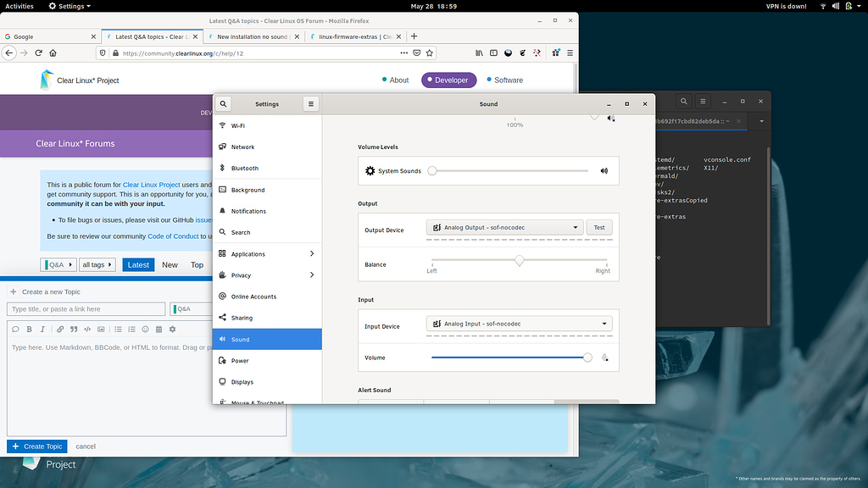Select the Latest topics filter

pos(138,265)
